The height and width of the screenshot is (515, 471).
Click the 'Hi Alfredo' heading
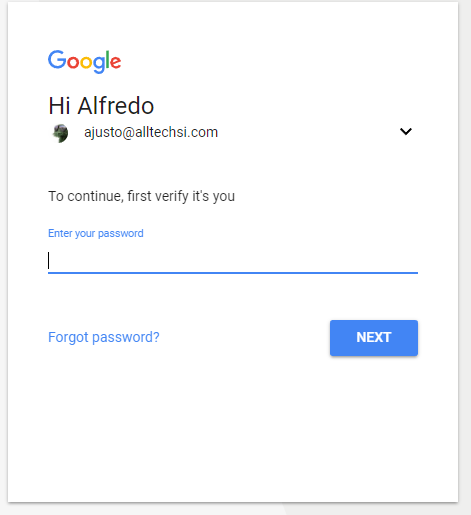[x=101, y=106]
